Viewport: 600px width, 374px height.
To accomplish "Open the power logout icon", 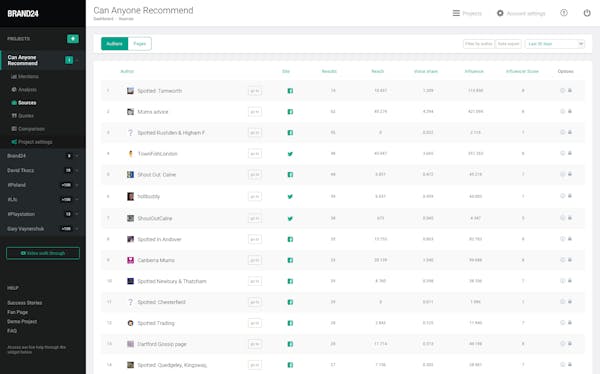I will (587, 13).
